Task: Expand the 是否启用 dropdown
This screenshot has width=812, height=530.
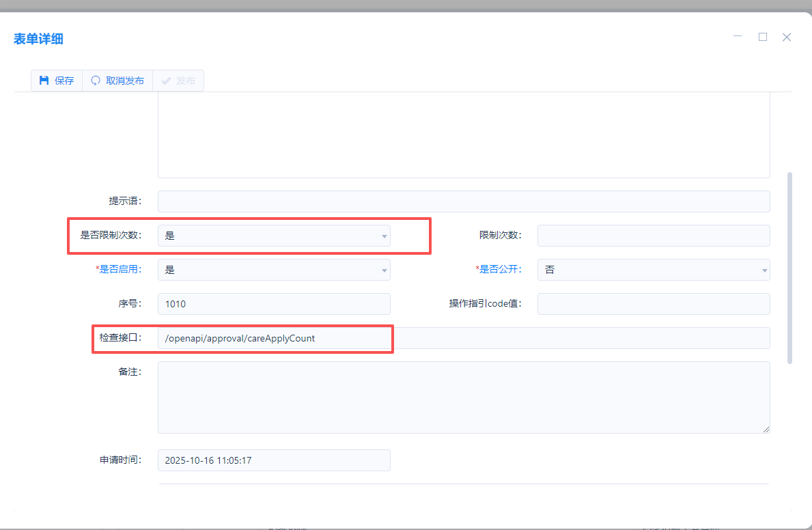Action: (274, 270)
